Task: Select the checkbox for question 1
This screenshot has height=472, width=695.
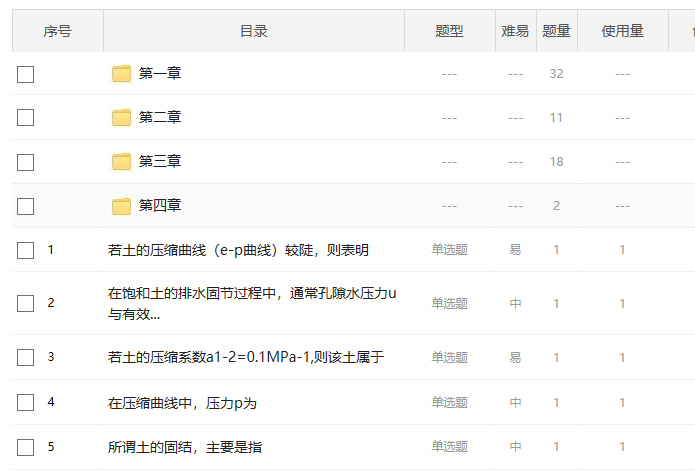Action: pos(26,250)
